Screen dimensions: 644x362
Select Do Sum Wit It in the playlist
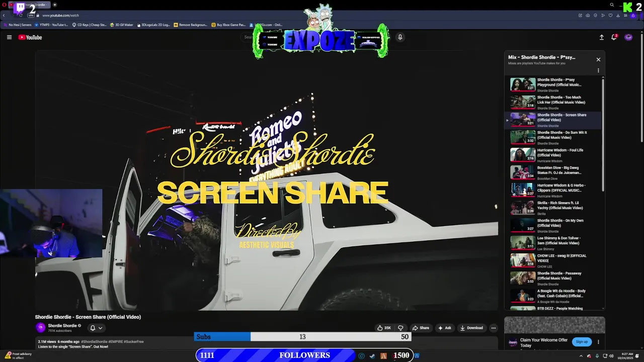(x=553, y=137)
